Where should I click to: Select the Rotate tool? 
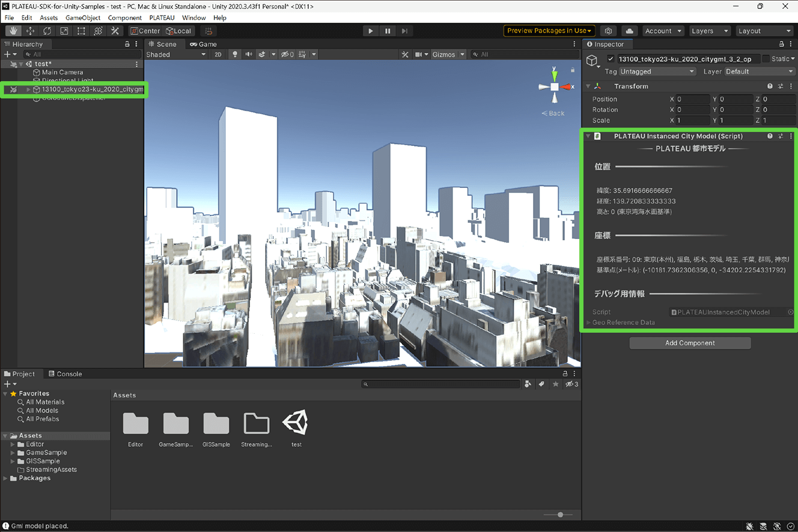click(x=47, y=31)
